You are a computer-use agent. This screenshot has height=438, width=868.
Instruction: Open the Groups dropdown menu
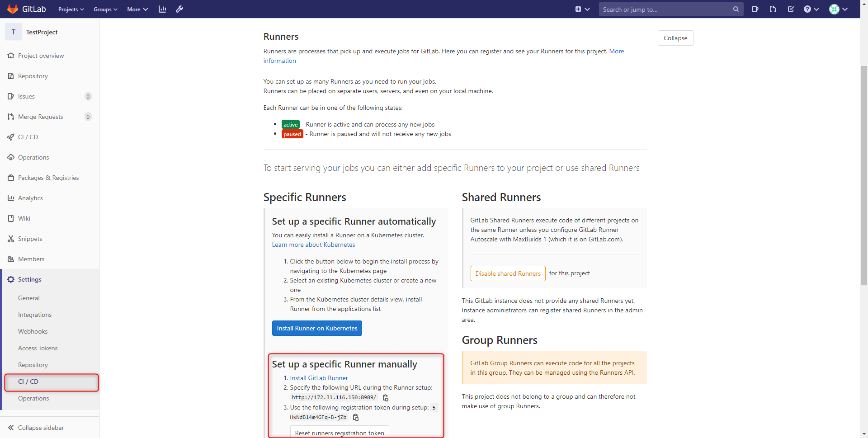(x=105, y=9)
